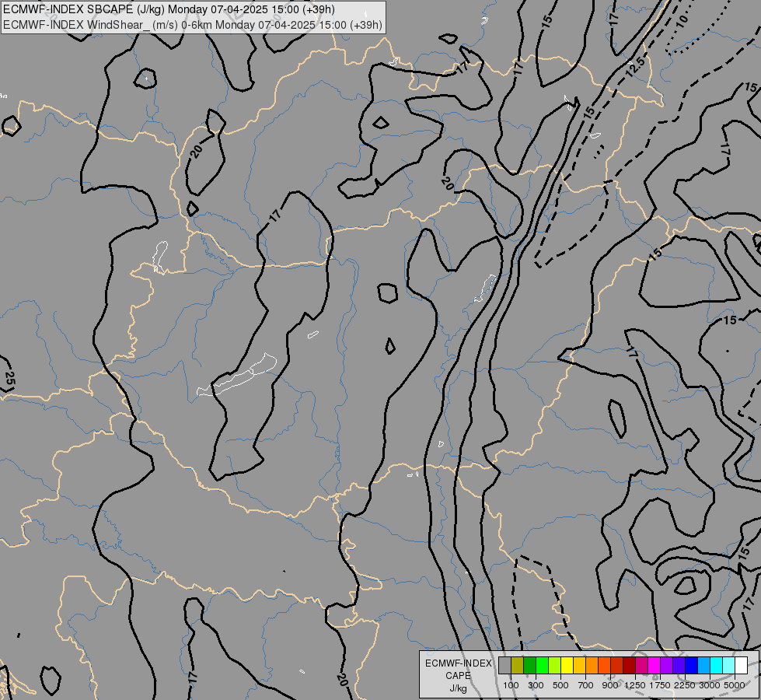Image resolution: width=761 pixels, height=700 pixels.
Task: Select the white legend swatch
Action: 741,666
